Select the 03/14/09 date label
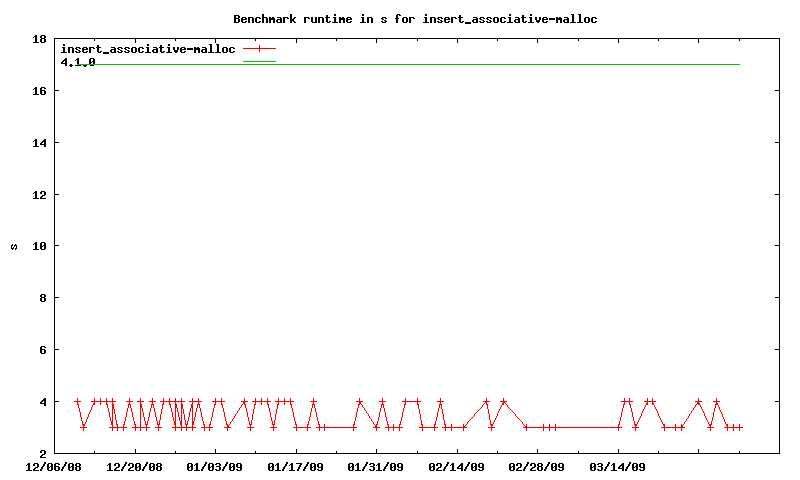 pos(618,467)
